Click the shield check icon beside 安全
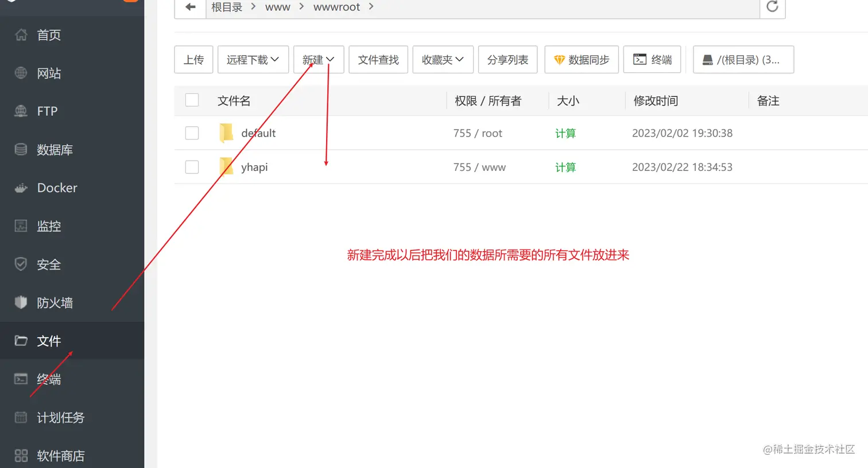Image resolution: width=868 pixels, height=468 pixels. [x=21, y=264]
